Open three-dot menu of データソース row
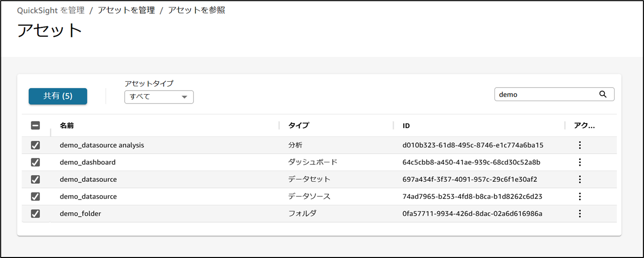 tap(580, 196)
